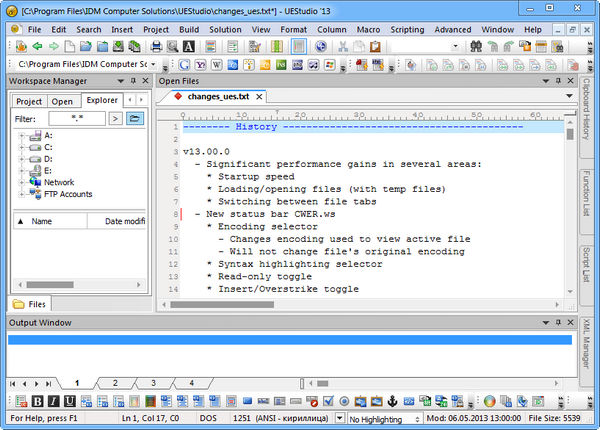Switch to the Project tab

(x=29, y=101)
